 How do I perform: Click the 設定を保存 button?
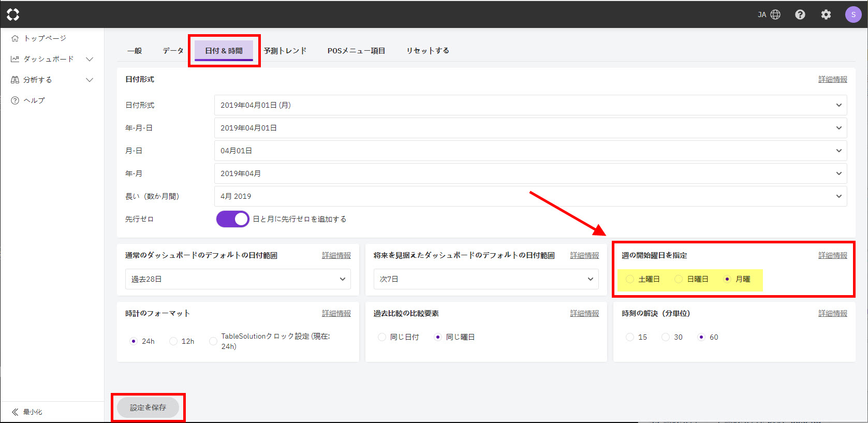[x=148, y=407]
